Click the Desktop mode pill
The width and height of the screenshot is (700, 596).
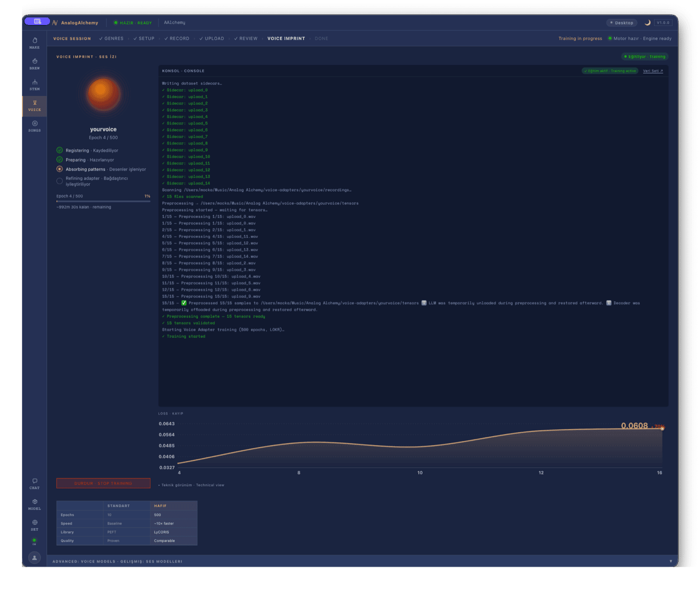(621, 22)
